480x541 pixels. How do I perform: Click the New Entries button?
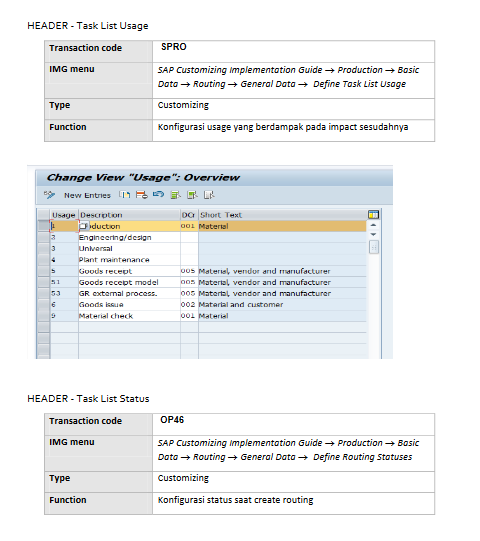[x=87, y=195]
